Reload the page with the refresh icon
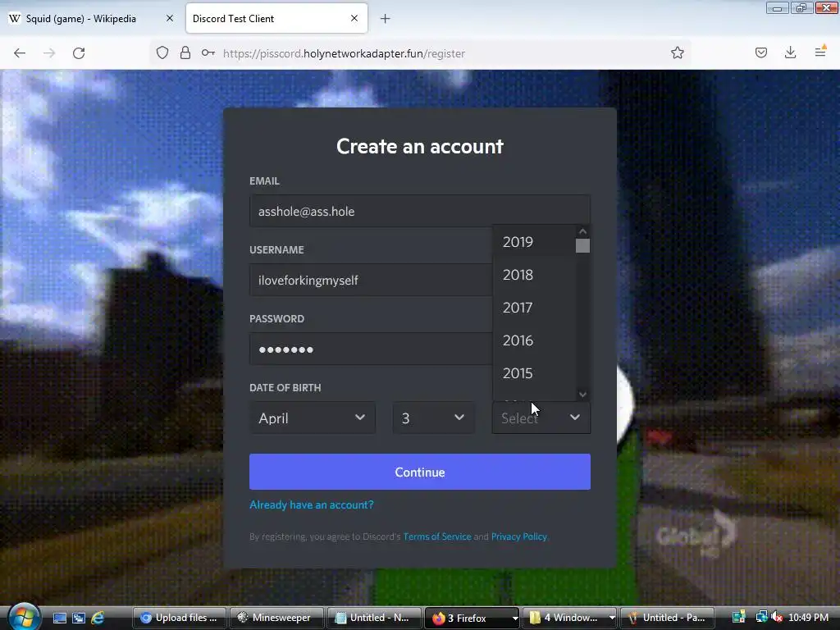The image size is (840, 630). (79, 53)
